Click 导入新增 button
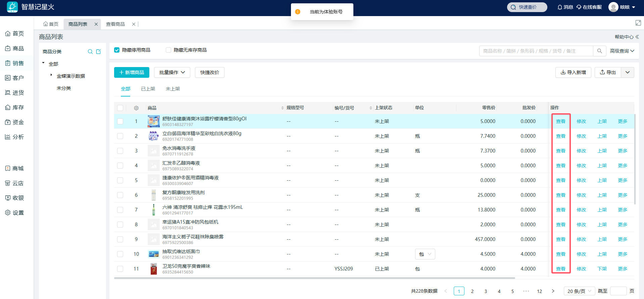 573,72
